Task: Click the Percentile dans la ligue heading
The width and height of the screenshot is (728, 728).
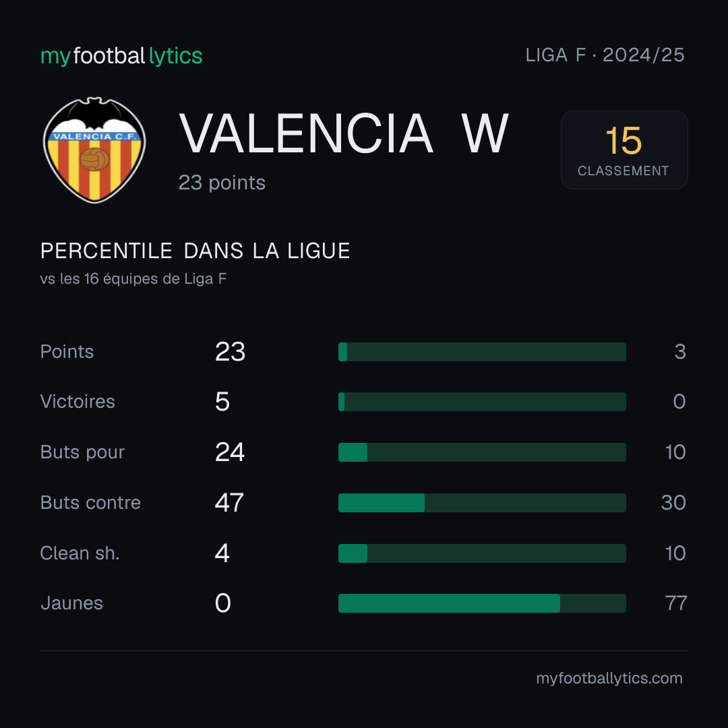Action: pos(195,251)
